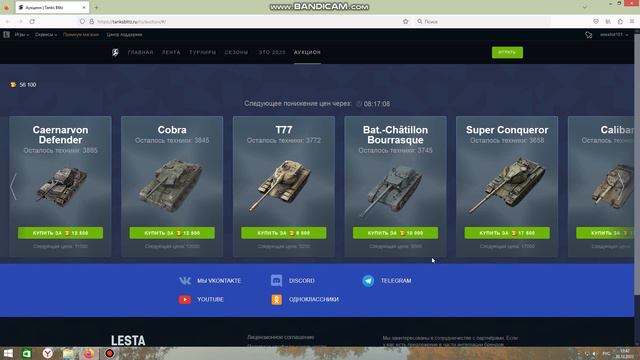This screenshot has width=640, height=360.
Task: Click the padlock site info icon
Action: (91, 22)
